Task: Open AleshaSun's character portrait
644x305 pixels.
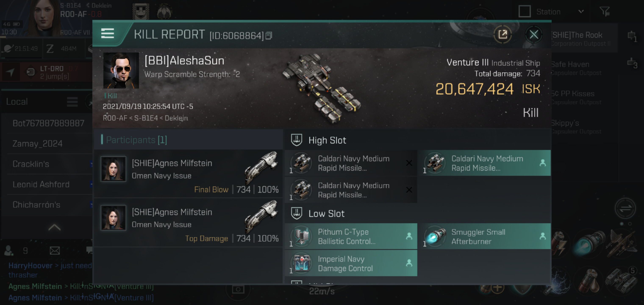Action: (121, 71)
